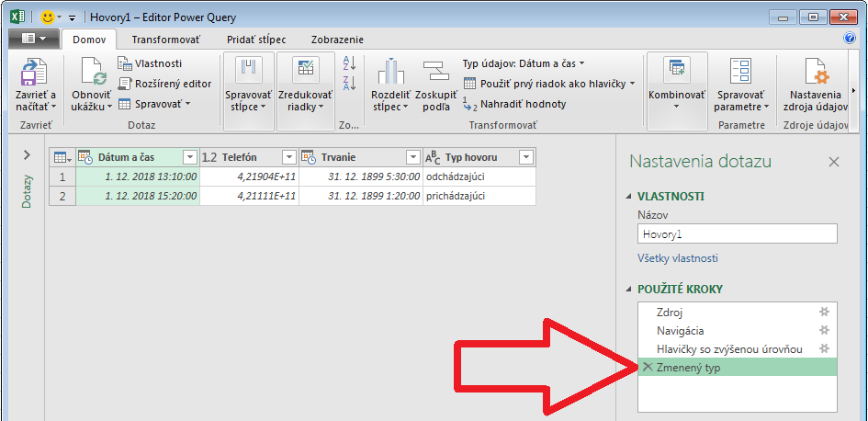
Task: Delete the Zmenený typ step with its X
Action: [x=648, y=367]
